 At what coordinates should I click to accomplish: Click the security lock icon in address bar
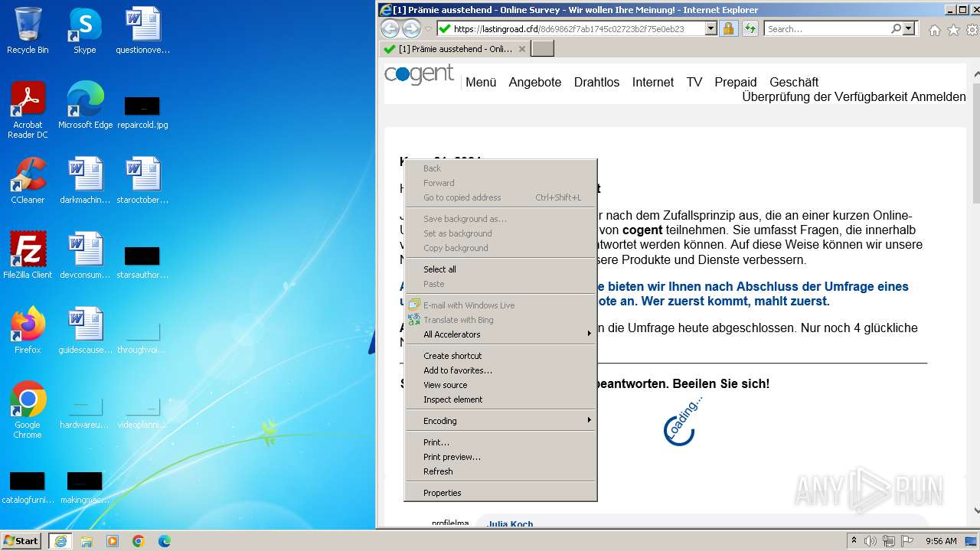coord(728,28)
